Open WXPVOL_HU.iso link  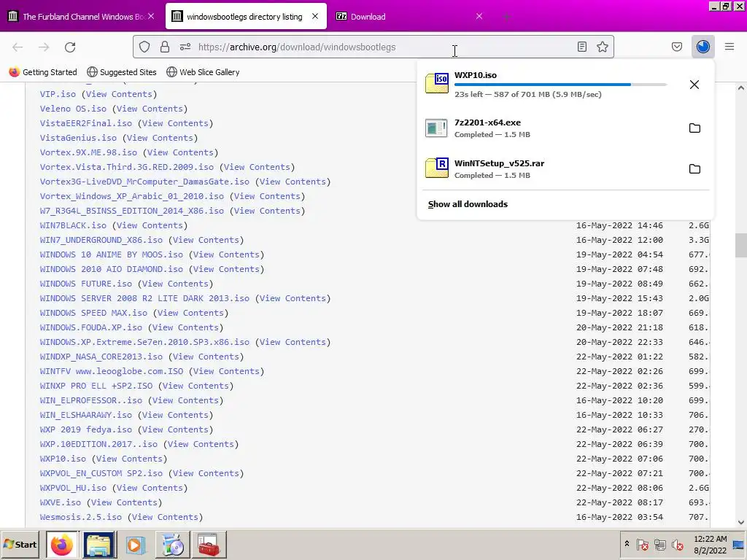(73, 488)
